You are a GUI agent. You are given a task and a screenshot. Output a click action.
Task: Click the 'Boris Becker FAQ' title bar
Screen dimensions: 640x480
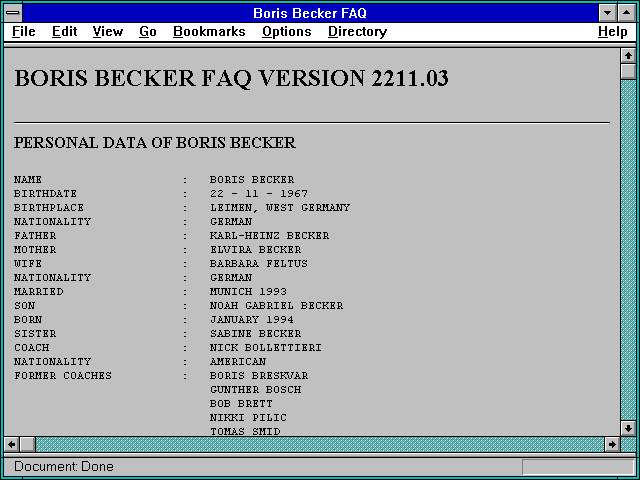point(310,13)
